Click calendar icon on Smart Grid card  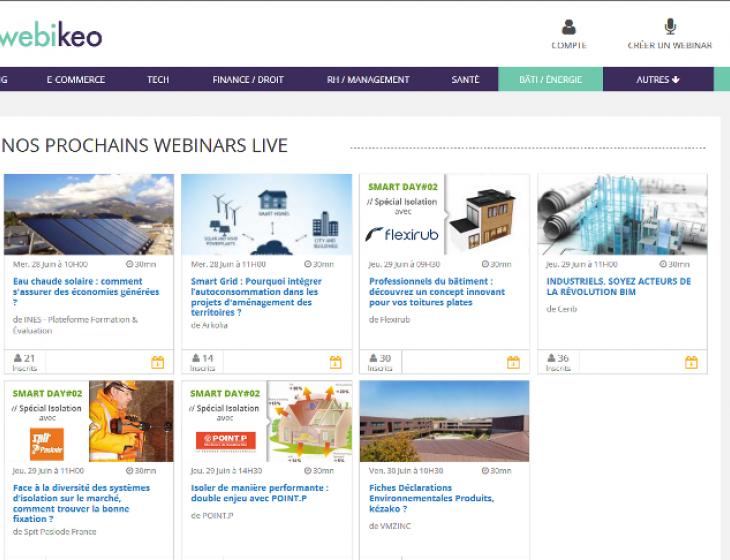pos(336,362)
